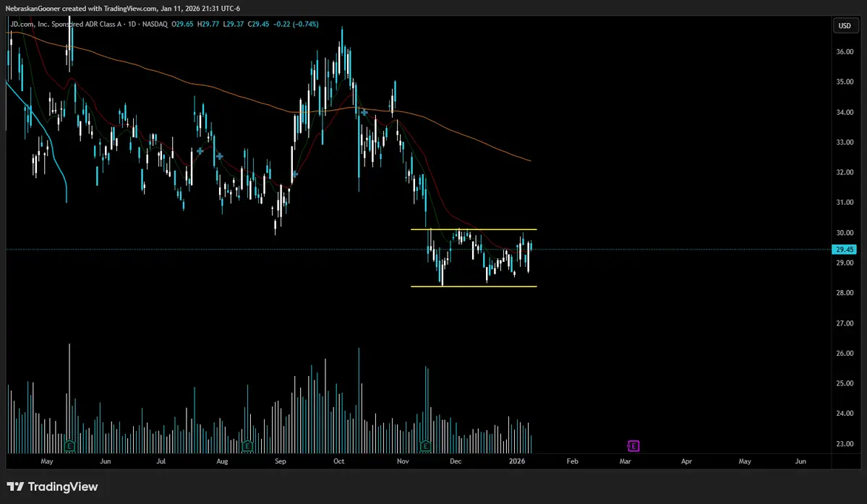Screen dimensions: 867x504
Task: Click the Dec label on time axis
Action: coord(456,461)
